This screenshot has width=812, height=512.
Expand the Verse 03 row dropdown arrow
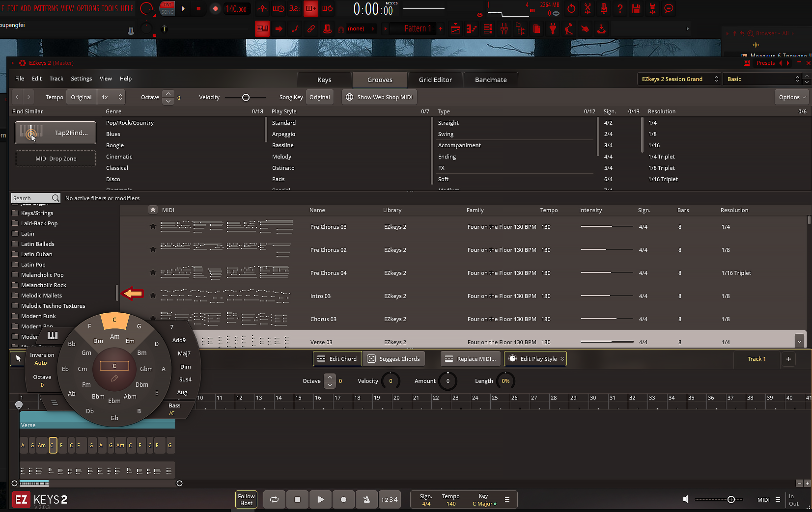point(799,341)
